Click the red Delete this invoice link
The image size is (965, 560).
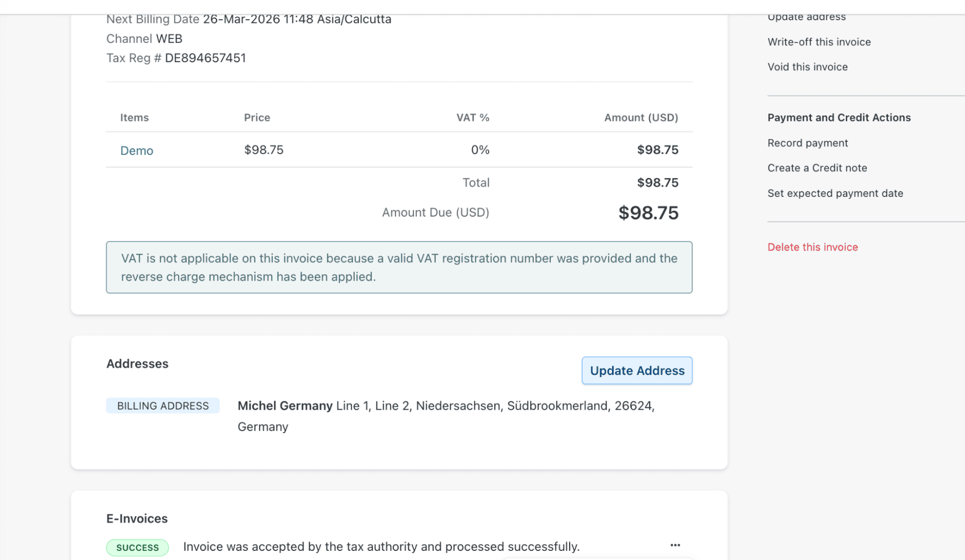click(812, 247)
